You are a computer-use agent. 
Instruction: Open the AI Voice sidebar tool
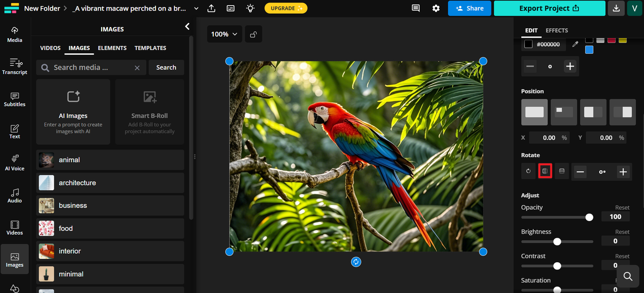pos(15,163)
